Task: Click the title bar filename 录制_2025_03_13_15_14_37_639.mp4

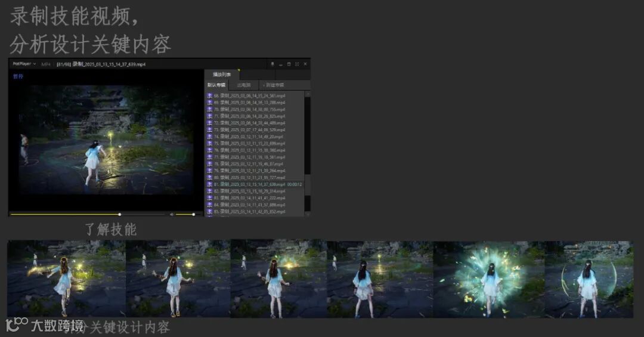Action: point(109,64)
